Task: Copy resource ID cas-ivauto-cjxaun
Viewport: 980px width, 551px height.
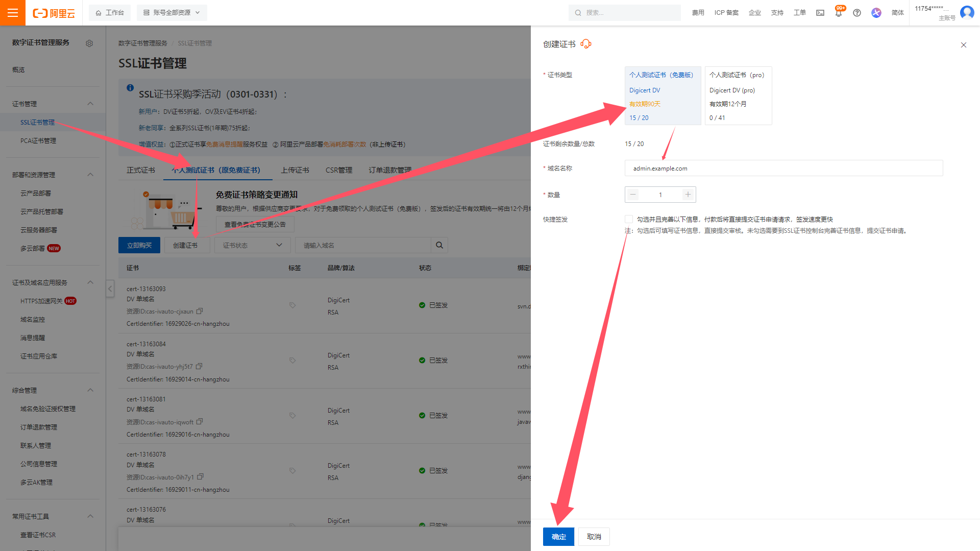Action: (200, 311)
